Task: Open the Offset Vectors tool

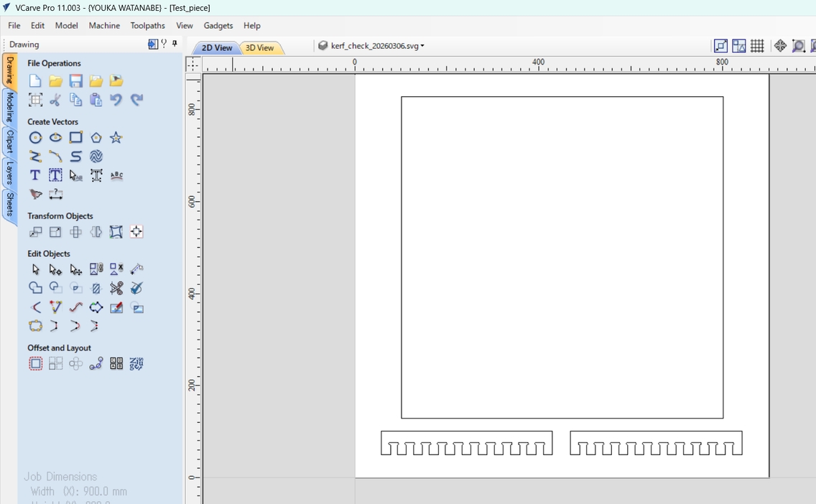Action: tap(35, 363)
